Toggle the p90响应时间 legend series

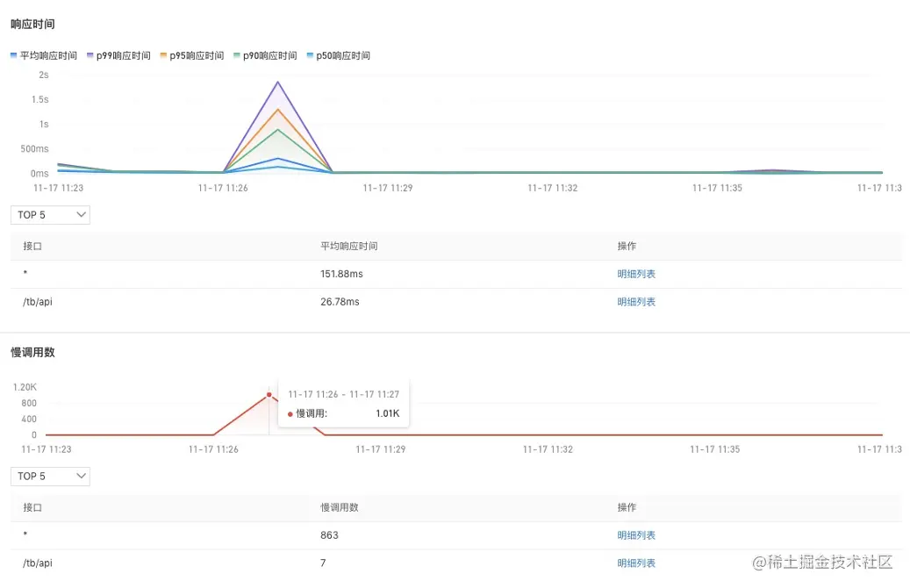pyautogui.click(x=265, y=55)
